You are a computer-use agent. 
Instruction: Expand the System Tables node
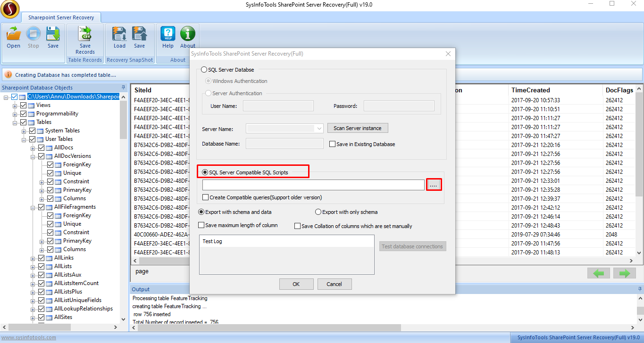point(24,131)
